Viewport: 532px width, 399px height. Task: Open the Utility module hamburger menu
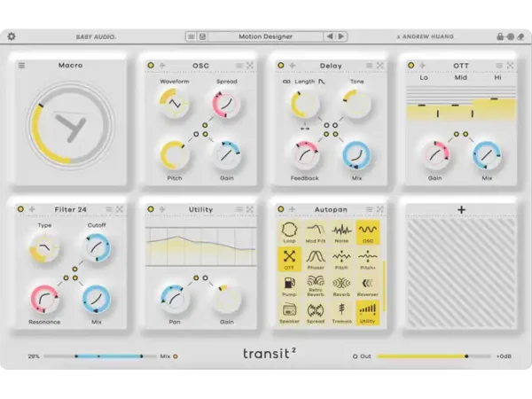click(239, 209)
